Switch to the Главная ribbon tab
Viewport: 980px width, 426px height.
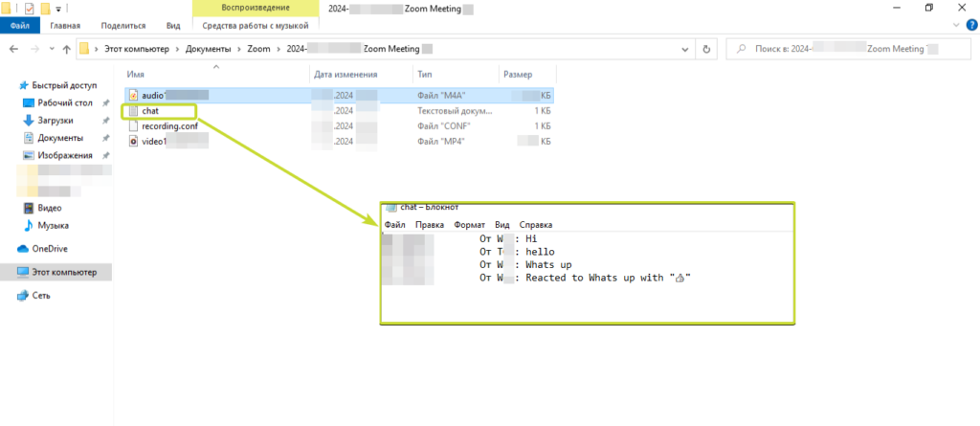(x=65, y=26)
